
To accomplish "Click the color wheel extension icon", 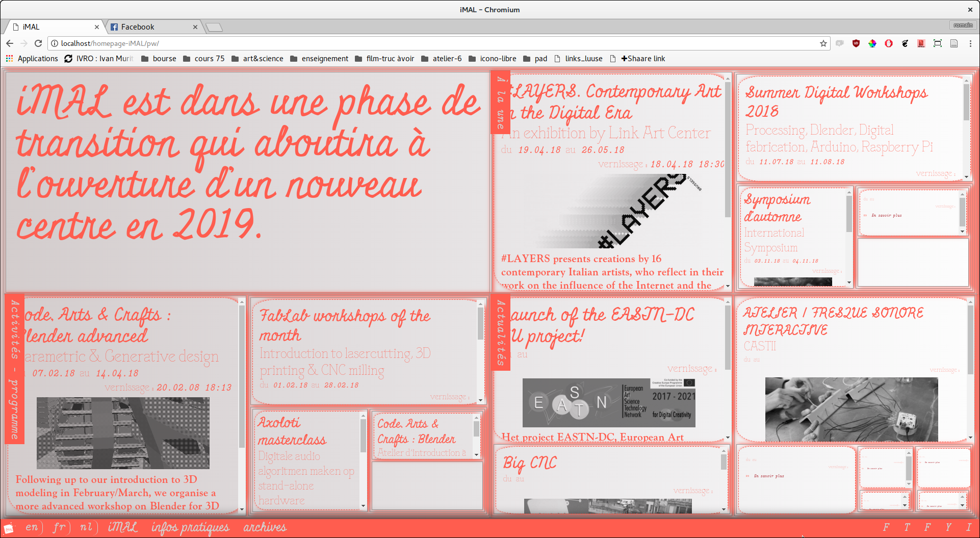I will click(x=872, y=43).
